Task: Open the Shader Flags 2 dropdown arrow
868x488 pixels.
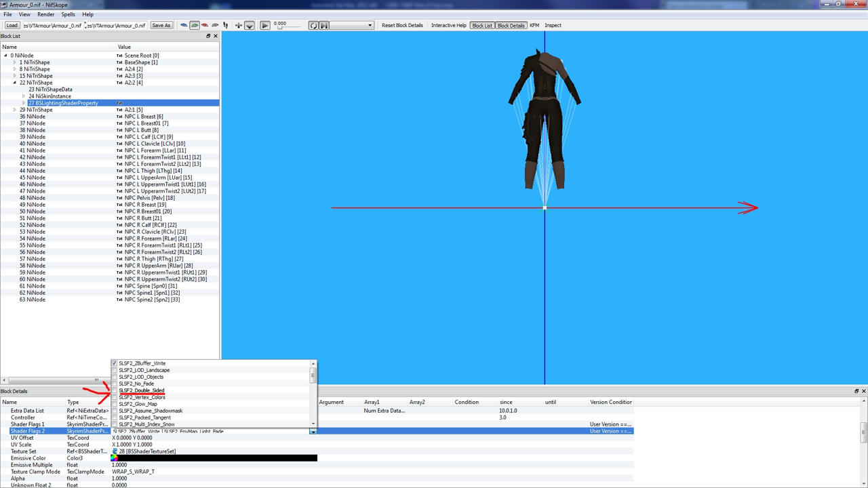Action: click(313, 431)
